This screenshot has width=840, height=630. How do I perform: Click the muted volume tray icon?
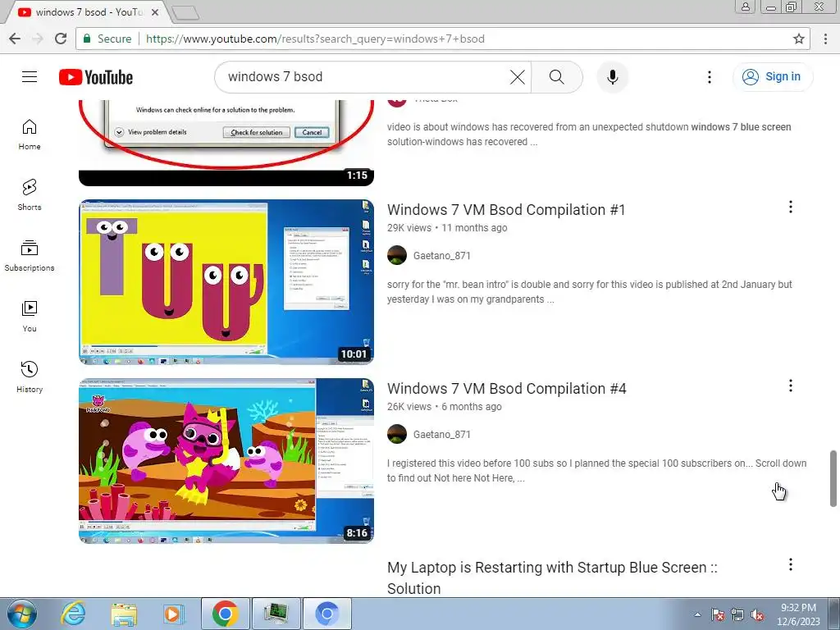click(x=757, y=614)
